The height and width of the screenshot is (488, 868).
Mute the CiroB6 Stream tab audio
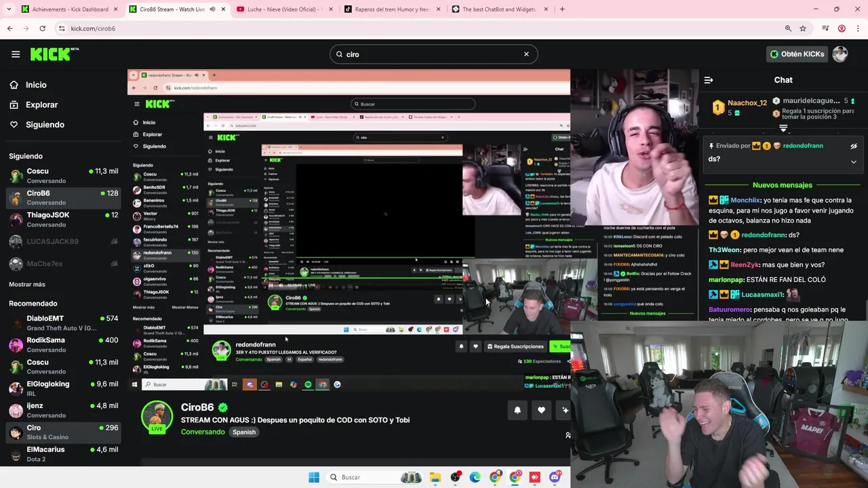(x=213, y=9)
